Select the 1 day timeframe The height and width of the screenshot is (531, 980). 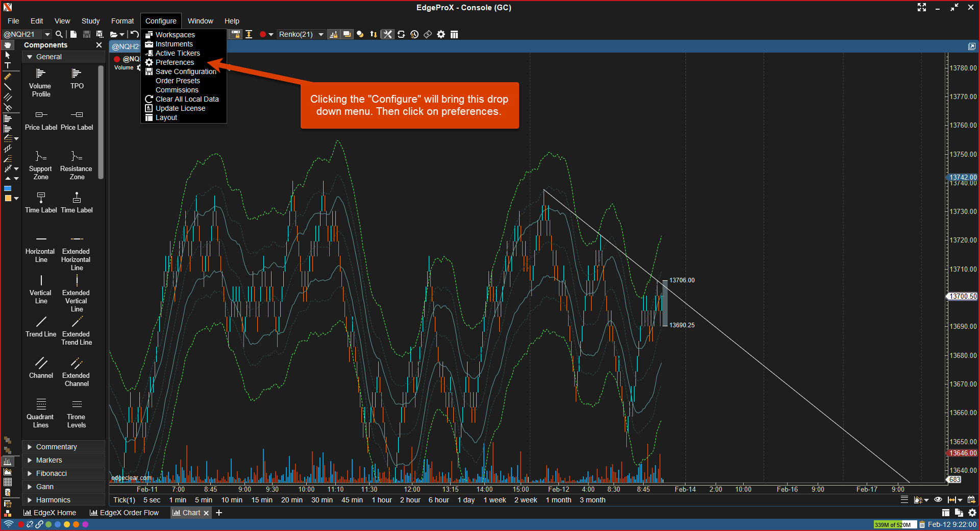coord(465,500)
